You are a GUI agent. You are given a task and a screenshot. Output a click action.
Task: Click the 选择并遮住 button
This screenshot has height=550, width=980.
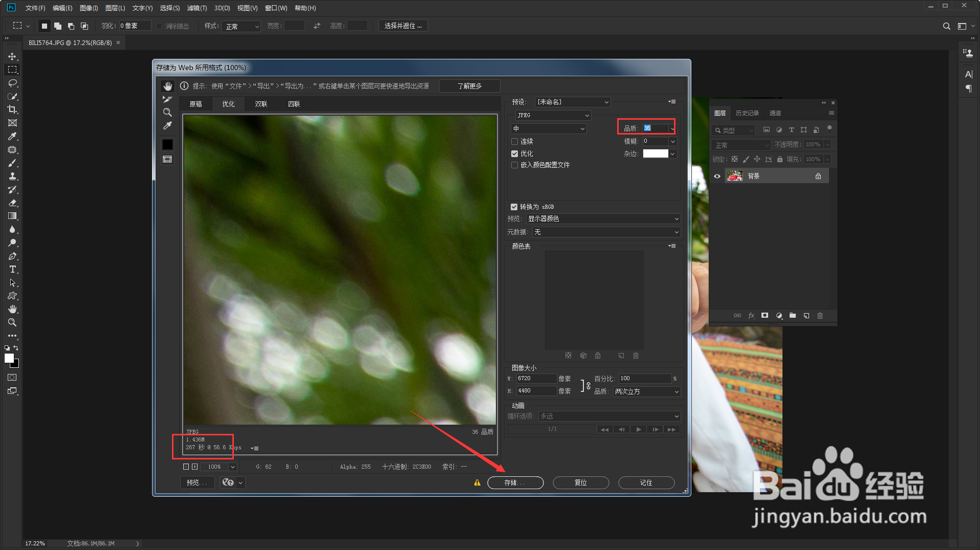[x=403, y=26]
